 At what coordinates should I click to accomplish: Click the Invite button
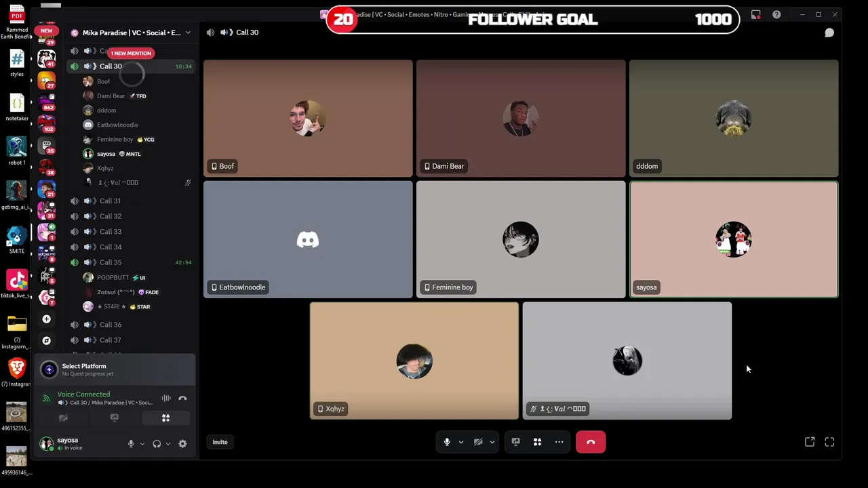(220, 442)
